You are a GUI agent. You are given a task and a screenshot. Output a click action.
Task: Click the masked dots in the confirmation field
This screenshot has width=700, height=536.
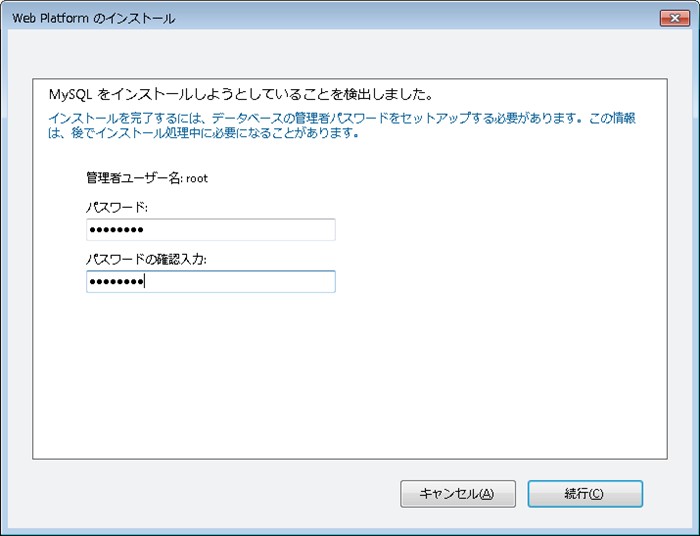pyautogui.click(x=116, y=283)
